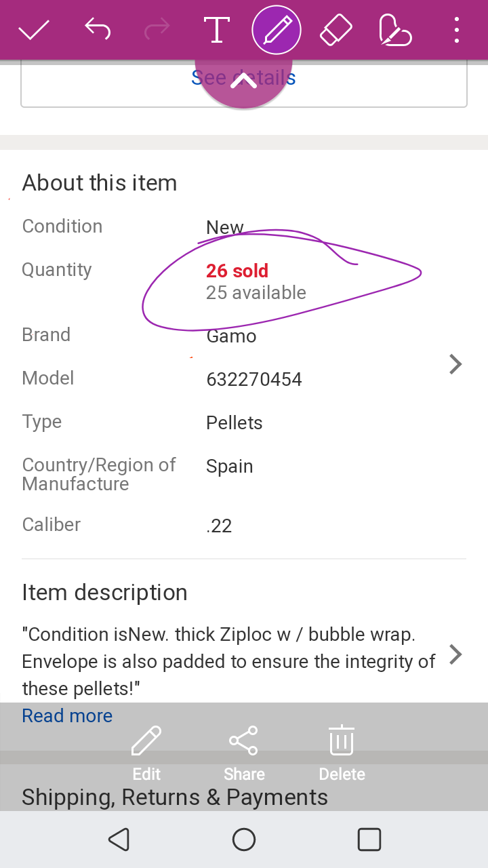Open the three-dot overflow menu
Screen dimensions: 488x868
point(457,31)
